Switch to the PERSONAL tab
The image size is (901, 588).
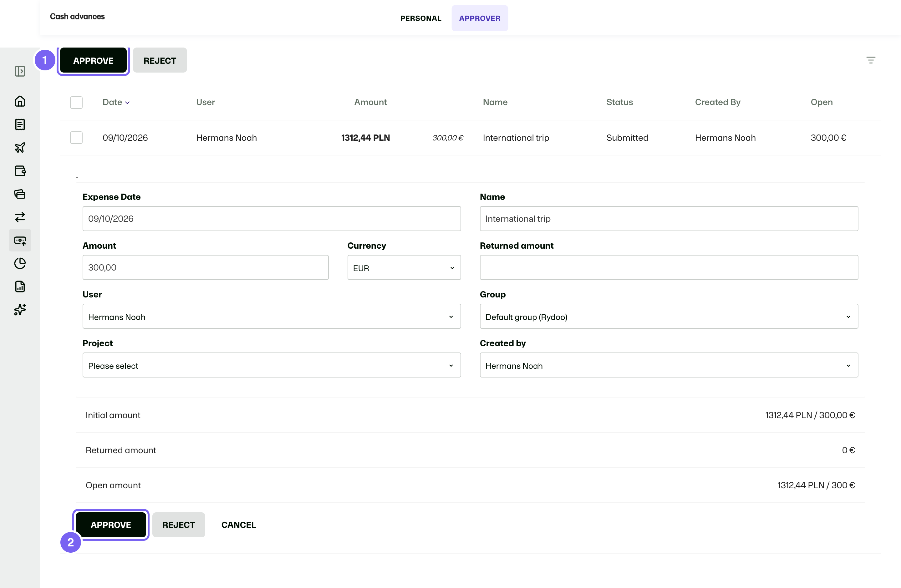[x=420, y=18]
